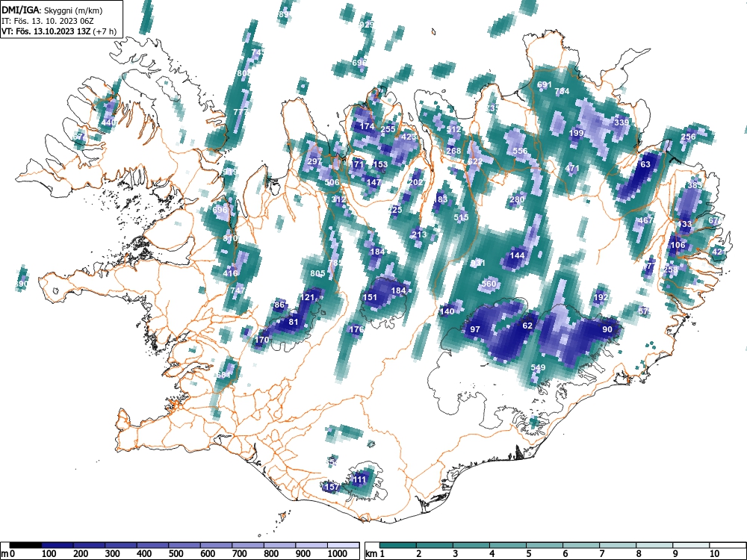Image resolution: width=747 pixels, height=560 pixels.
Task: Click the visibility value '62' on the map
Action: point(527,326)
